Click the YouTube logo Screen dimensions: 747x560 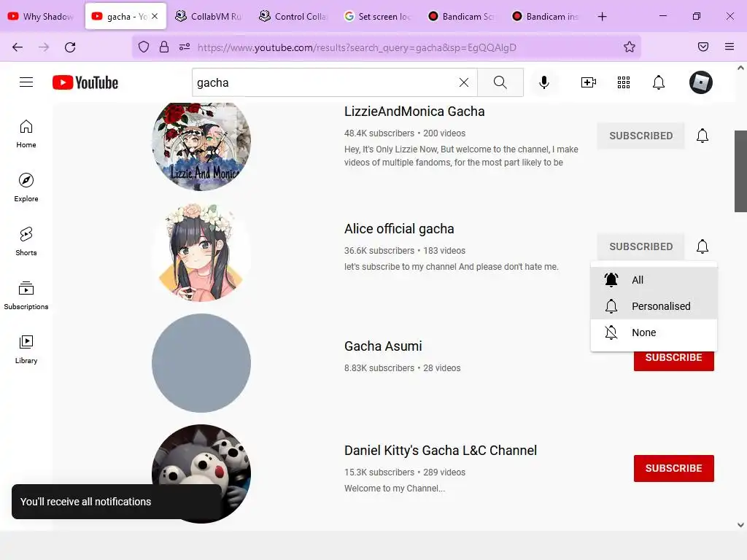coord(85,82)
